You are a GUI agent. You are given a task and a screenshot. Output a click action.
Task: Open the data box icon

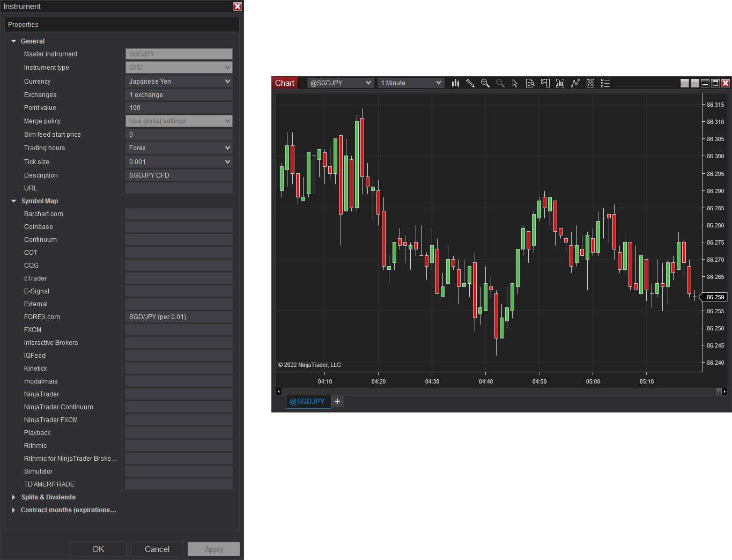pos(530,83)
